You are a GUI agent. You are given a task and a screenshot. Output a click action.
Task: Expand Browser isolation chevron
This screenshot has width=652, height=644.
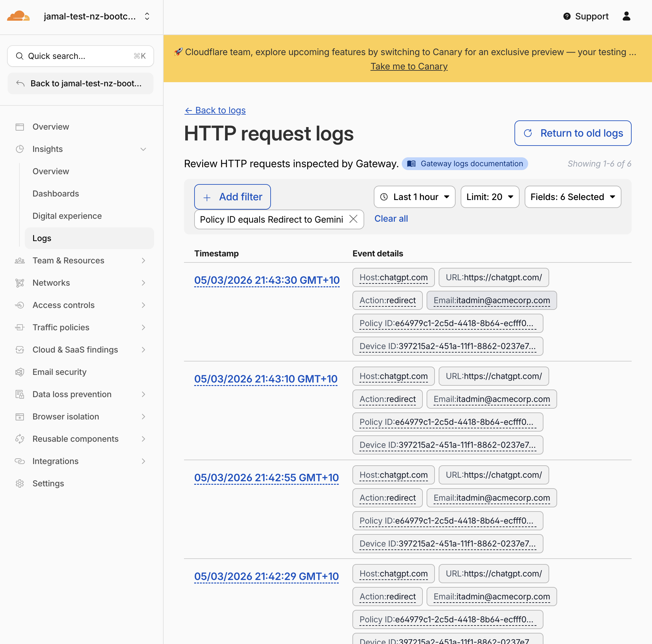coord(144,416)
